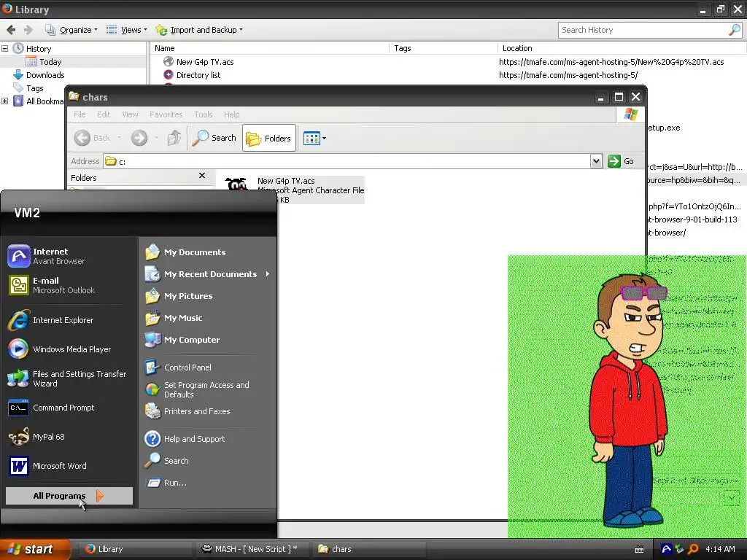Open Search from Start menu

pos(167,461)
